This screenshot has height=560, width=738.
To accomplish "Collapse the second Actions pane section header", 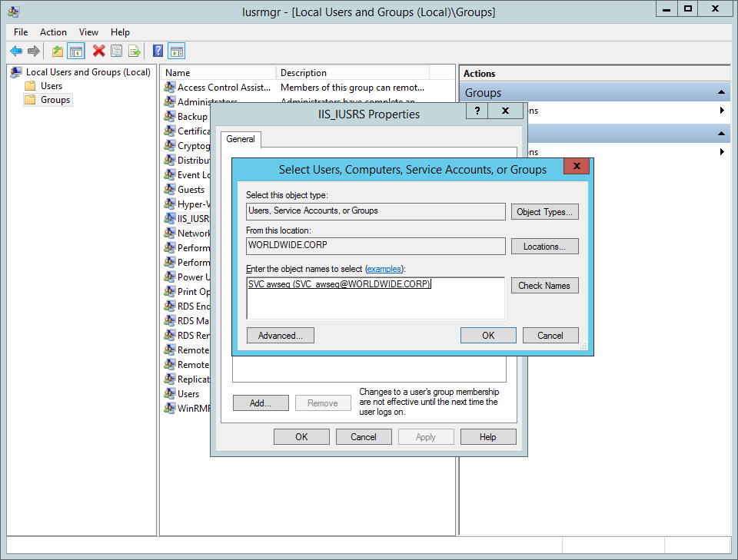I will tap(721, 134).
